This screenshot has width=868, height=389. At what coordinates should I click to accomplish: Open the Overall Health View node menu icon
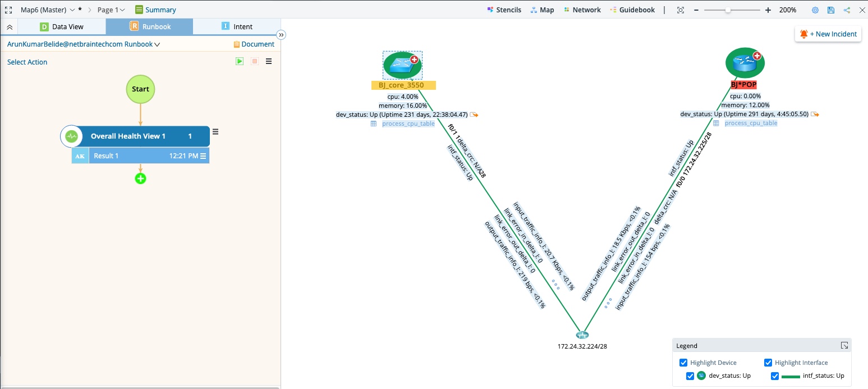point(215,131)
